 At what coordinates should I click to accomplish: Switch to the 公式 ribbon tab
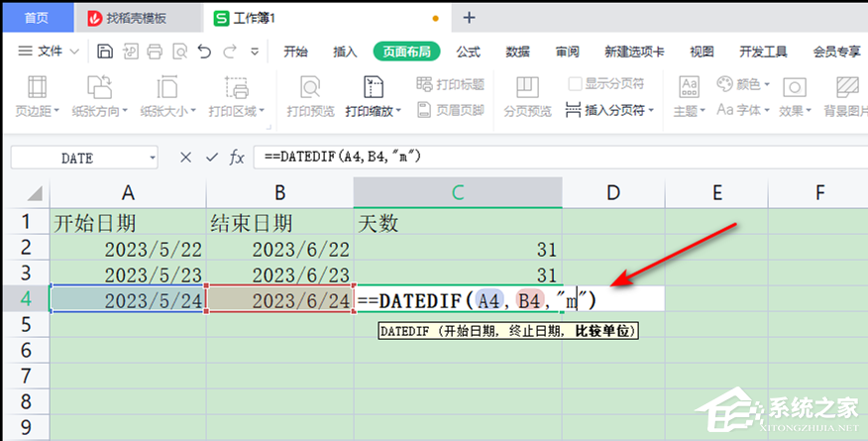(469, 52)
